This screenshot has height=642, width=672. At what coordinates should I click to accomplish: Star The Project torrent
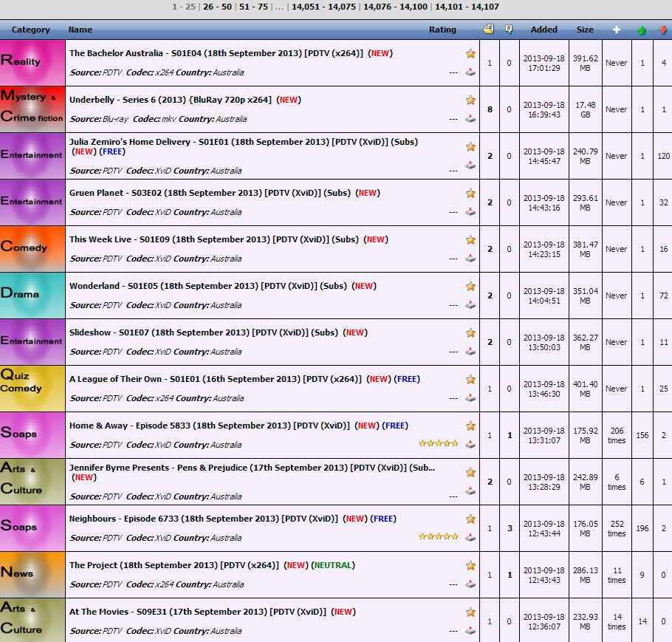pos(470,566)
